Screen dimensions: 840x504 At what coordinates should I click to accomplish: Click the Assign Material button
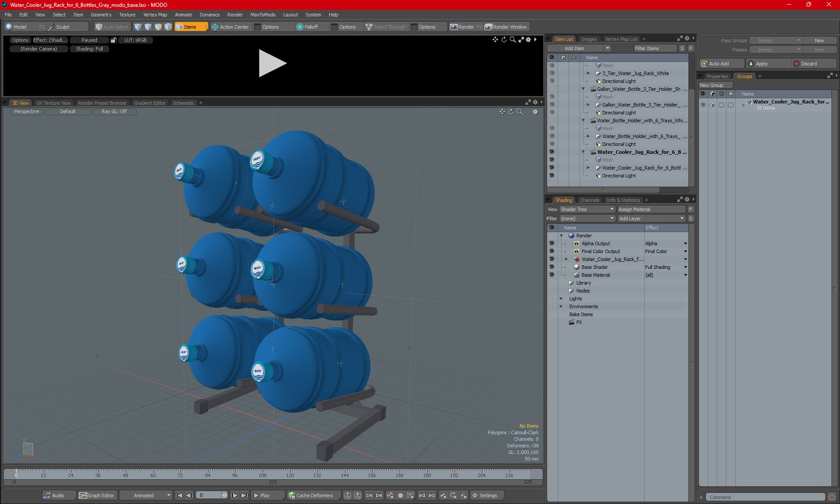(651, 209)
